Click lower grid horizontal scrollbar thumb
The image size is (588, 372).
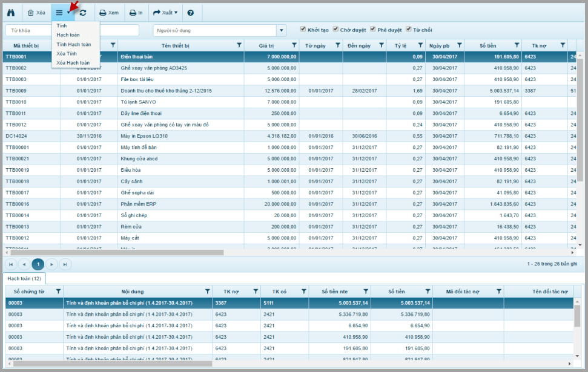[x=113, y=364]
